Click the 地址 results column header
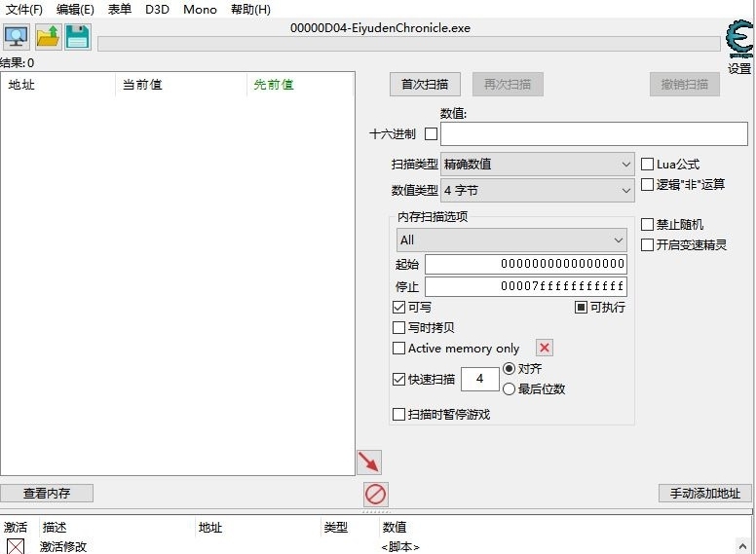This screenshot has width=756, height=554. pos(58,85)
